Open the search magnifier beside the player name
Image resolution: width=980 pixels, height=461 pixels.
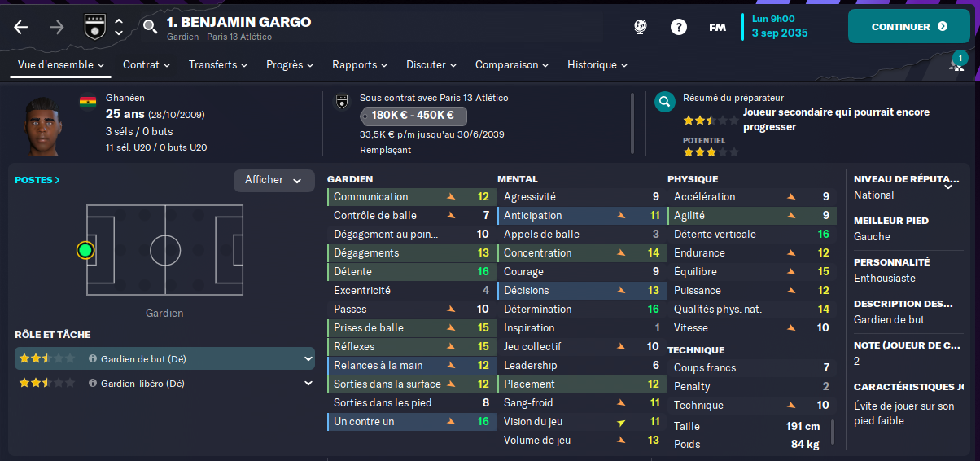pos(150,27)
